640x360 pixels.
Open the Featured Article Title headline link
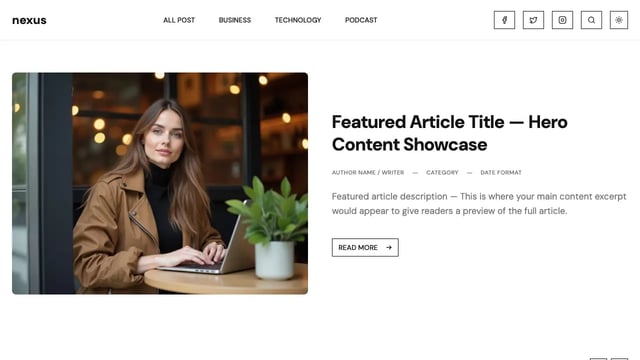(x=449, y=133)
